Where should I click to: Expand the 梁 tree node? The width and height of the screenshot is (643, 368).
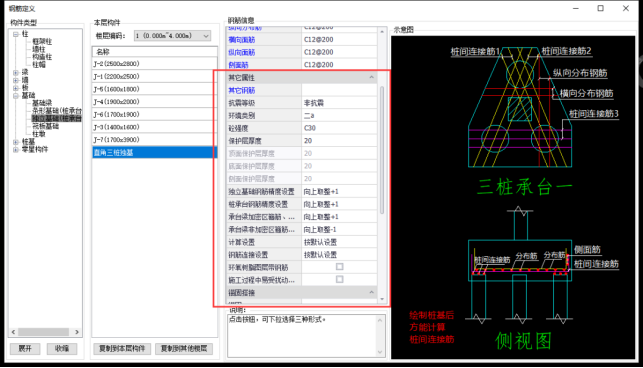click(x=16, y=73)
